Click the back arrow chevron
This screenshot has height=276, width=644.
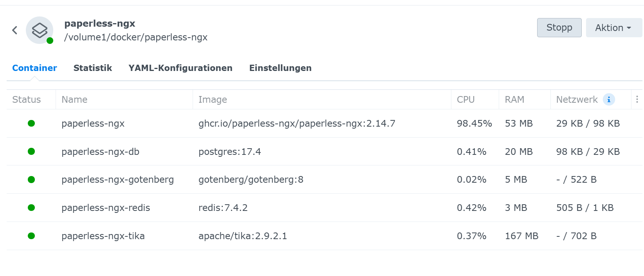[15, 30]
